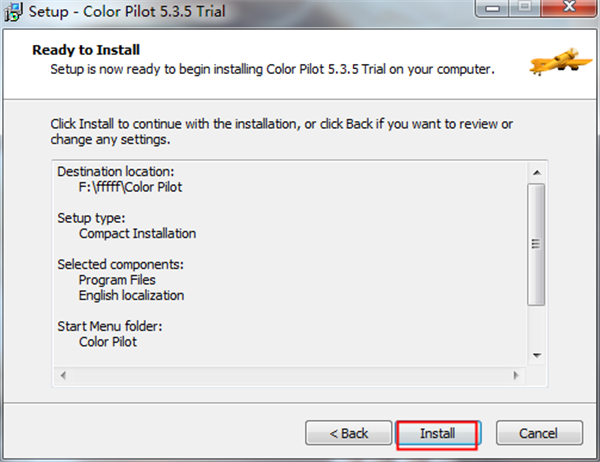Click the Program Files component line
Screen dimensions: 600x462
[119, 280]
